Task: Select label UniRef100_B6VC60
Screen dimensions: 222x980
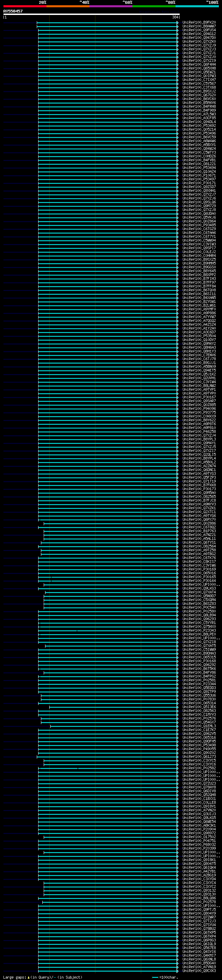Action: 199,99
